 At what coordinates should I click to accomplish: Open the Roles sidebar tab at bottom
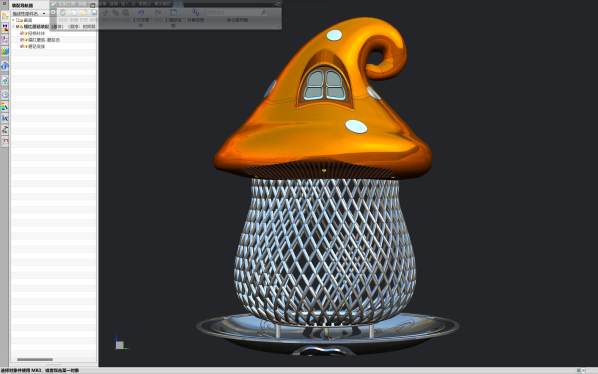click(x=5, y=141)
